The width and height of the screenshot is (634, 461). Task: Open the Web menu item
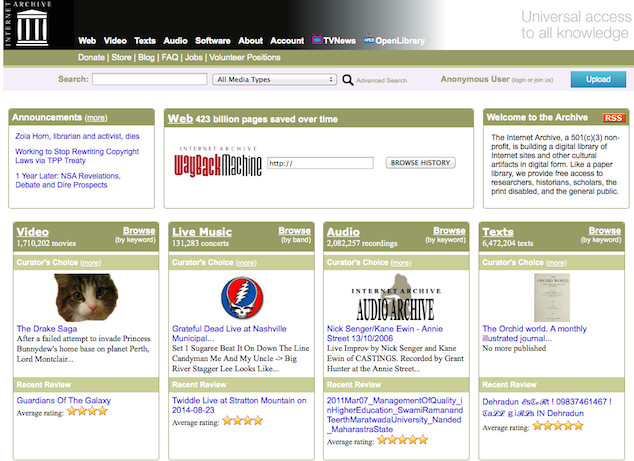pyautogui.click(x=87, y=40)
